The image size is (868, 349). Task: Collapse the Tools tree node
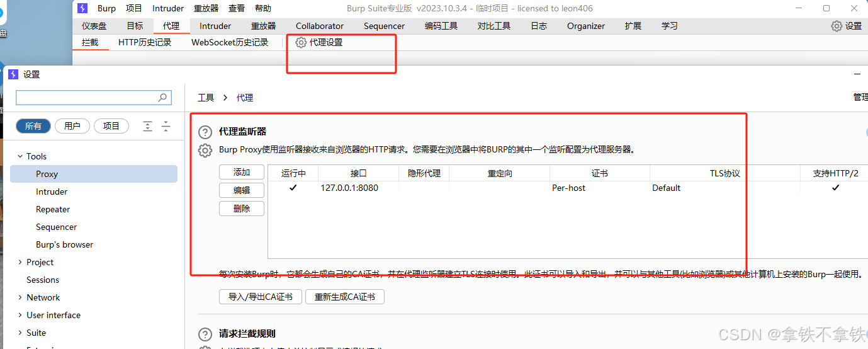20,156
